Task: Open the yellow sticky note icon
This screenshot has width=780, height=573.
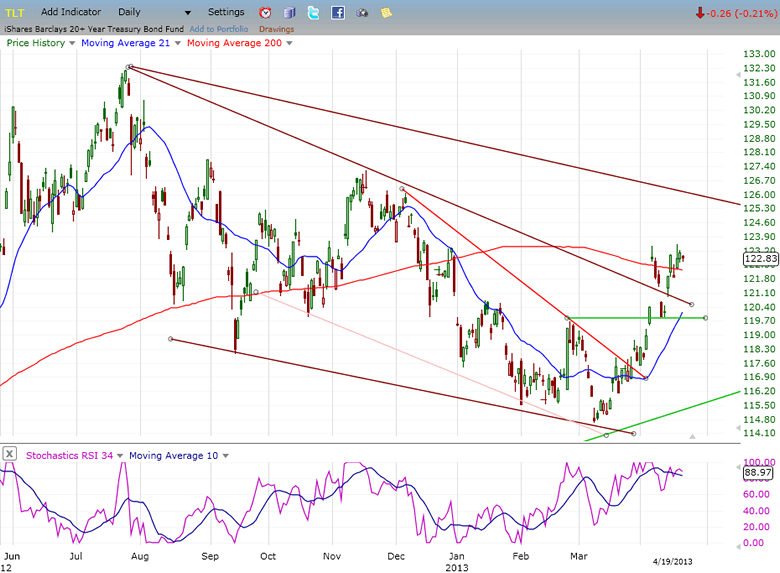Action: [386, 13]
